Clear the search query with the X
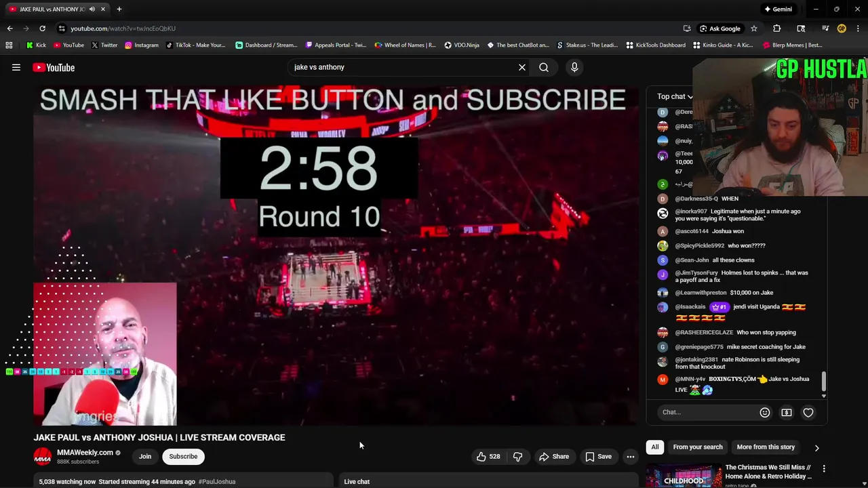 pyautogui.click(x=522, y=67)
